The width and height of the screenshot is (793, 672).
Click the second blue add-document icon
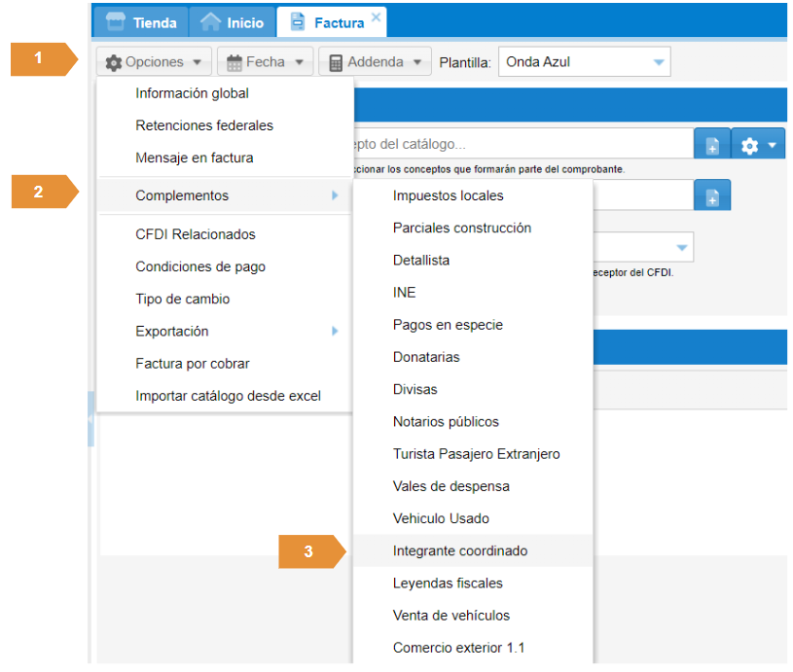[712, 195]
